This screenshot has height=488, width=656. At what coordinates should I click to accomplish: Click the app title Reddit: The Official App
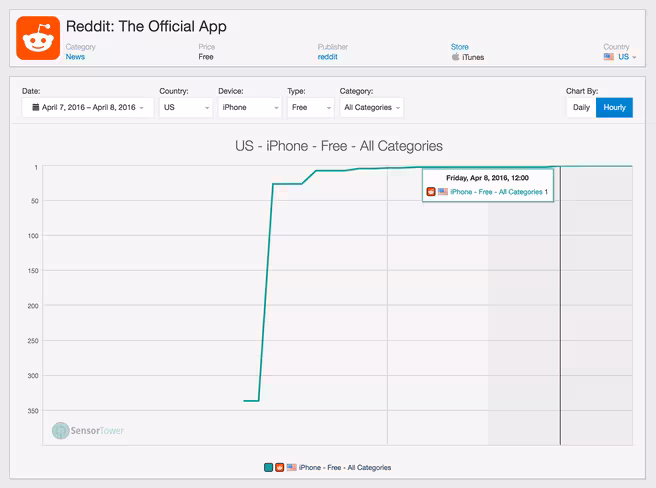pos(146,26)
